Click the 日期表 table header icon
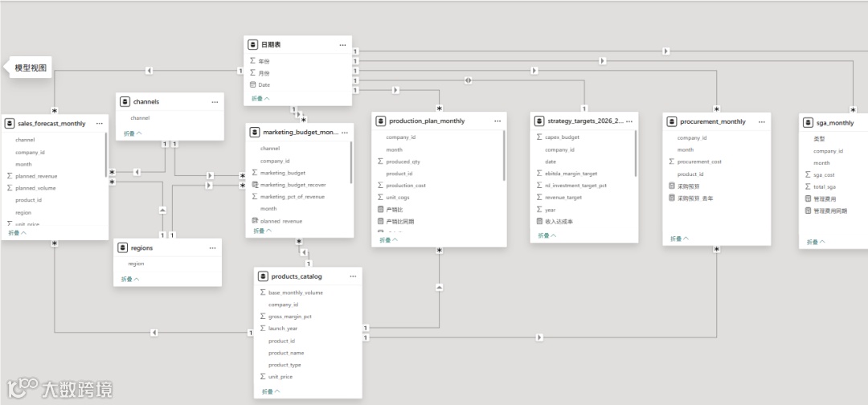The width and height of the screenshot is (868, 405). (253, 45)
